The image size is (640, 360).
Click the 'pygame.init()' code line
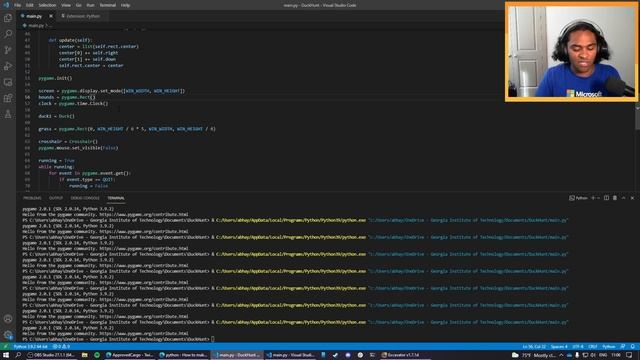coord(55,78)
